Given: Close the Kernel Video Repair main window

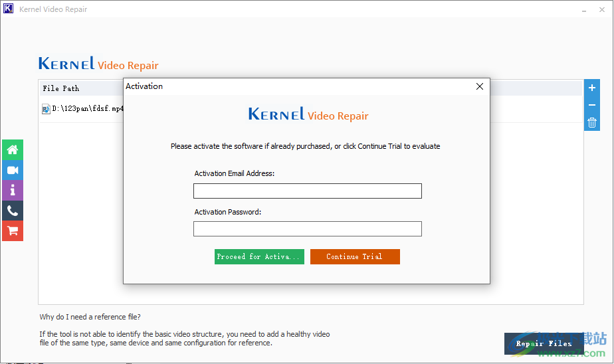Looking at the screenshot, I should click(x=602, y=9).
